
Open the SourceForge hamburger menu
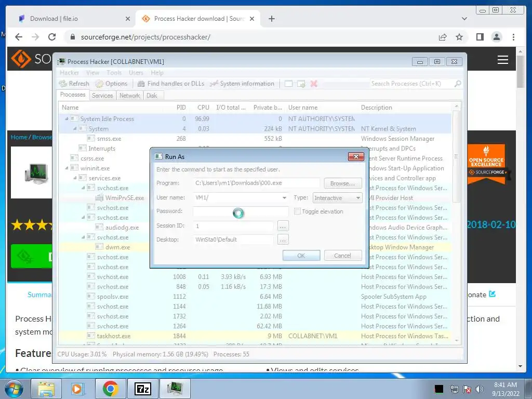[x=502, y=60]
